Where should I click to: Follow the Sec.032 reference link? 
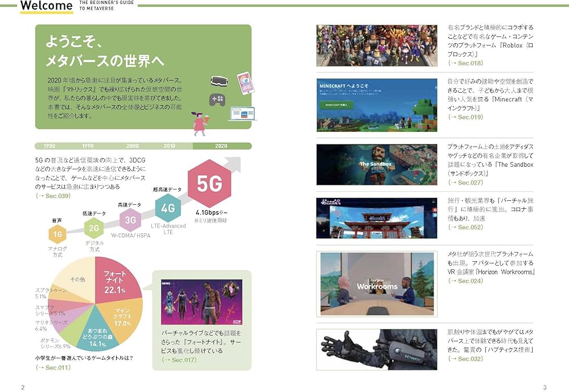(465, 359)
